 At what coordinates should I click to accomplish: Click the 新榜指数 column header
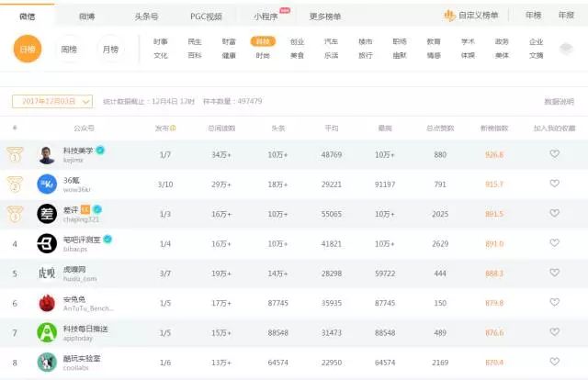[494, 129]
